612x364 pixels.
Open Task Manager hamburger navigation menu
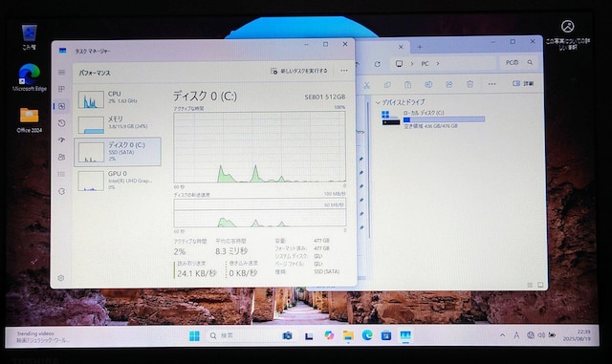[61, 73]
